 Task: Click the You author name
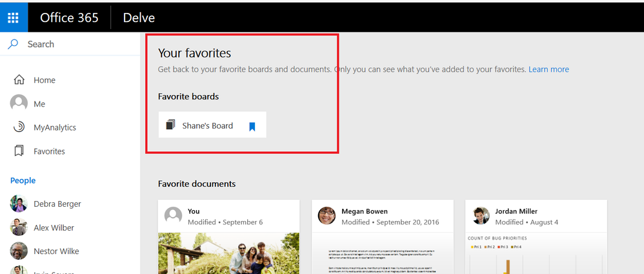point(194,211)
